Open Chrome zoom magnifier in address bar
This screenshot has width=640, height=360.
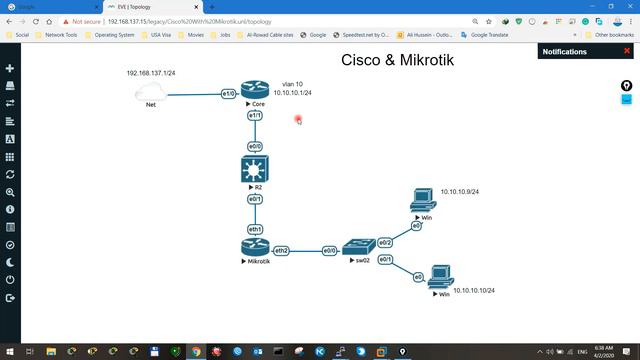pos(475,22)
